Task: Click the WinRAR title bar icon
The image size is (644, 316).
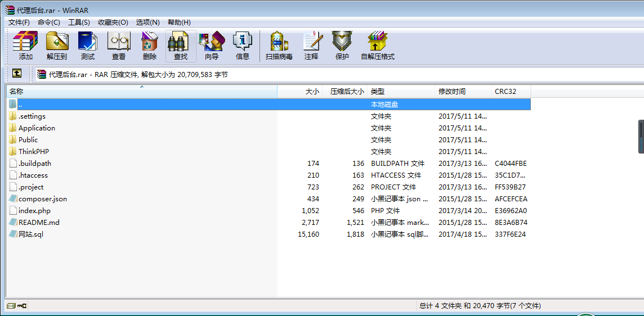Action: 10,10
